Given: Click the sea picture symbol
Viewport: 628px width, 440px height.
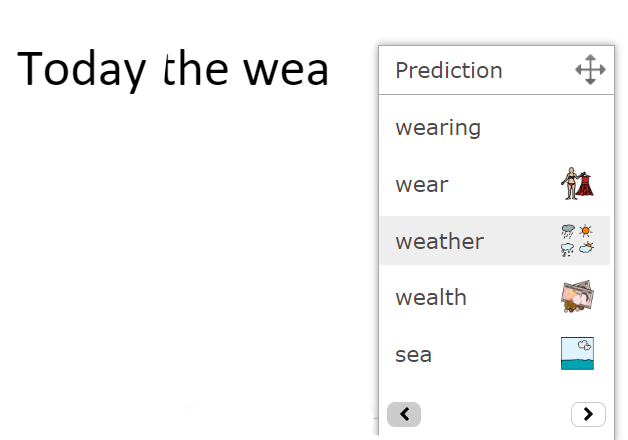Looking at the screenshot, I should pos(577,354).
